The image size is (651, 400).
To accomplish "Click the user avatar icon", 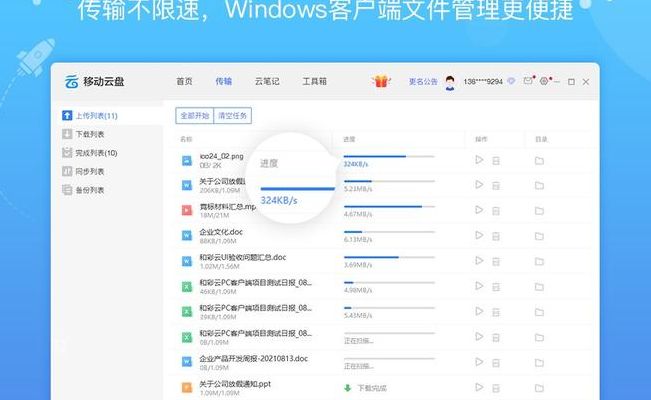I will [x=450, y=82].
